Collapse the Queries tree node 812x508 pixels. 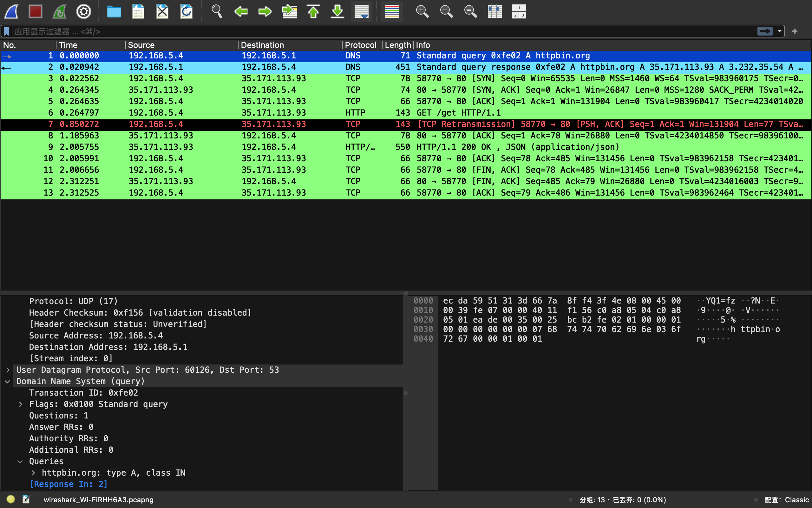point(21,461)
